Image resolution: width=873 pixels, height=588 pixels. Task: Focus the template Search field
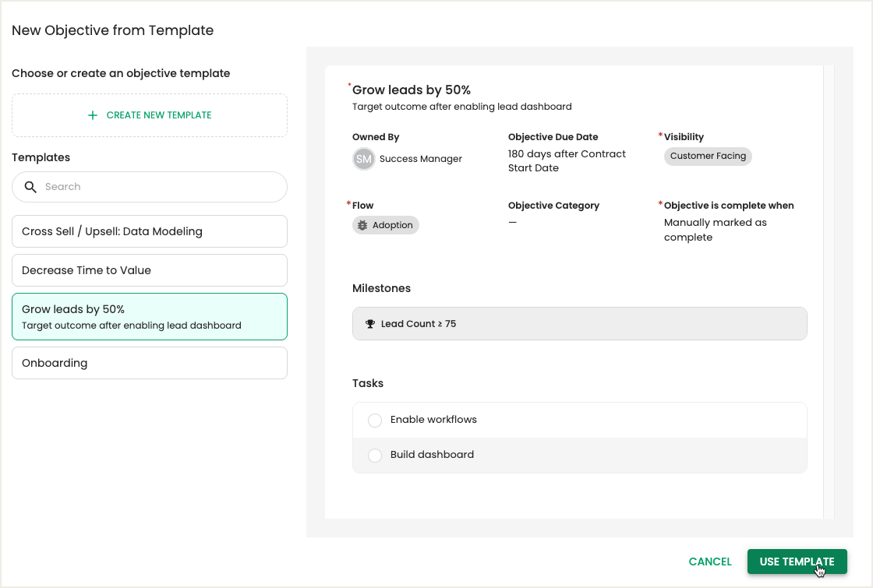coord(150,187)
